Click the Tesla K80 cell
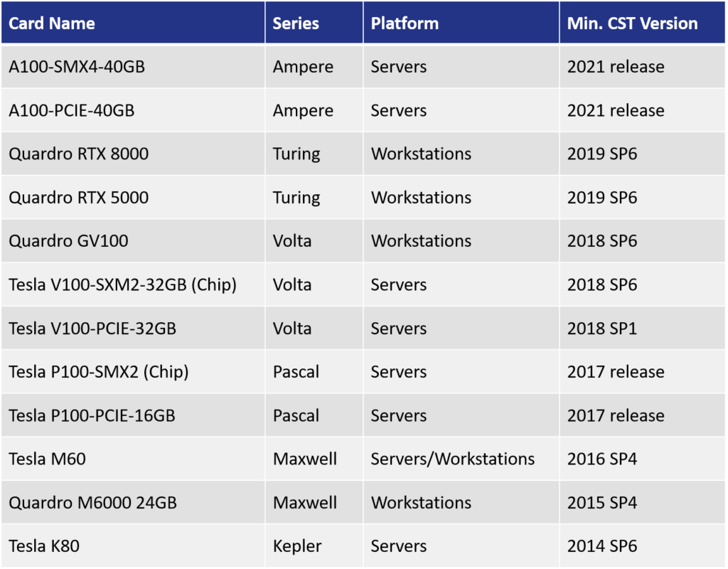Screen dimensions: 728x569 (44, 546)
